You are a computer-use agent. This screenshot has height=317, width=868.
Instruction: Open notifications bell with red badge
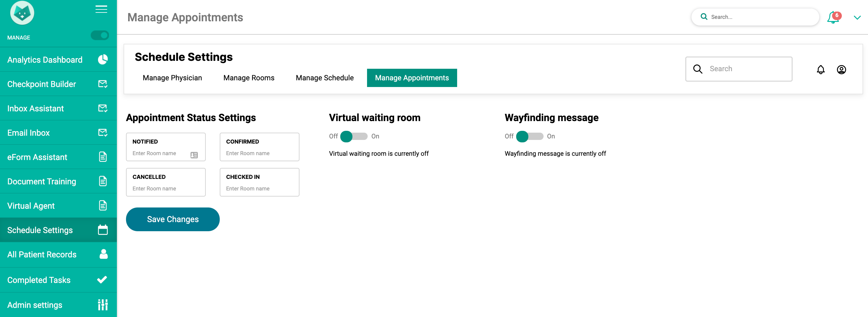tap(834, 17)
